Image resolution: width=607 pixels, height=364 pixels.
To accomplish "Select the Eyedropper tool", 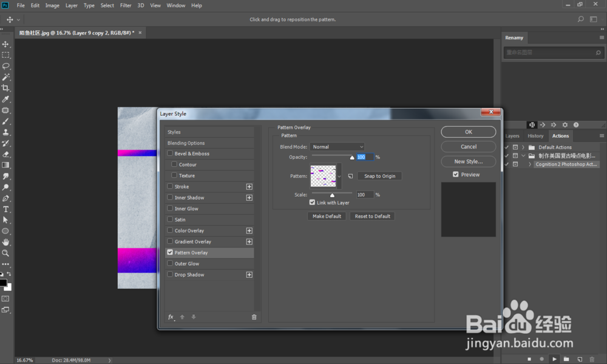I will 5,99.
